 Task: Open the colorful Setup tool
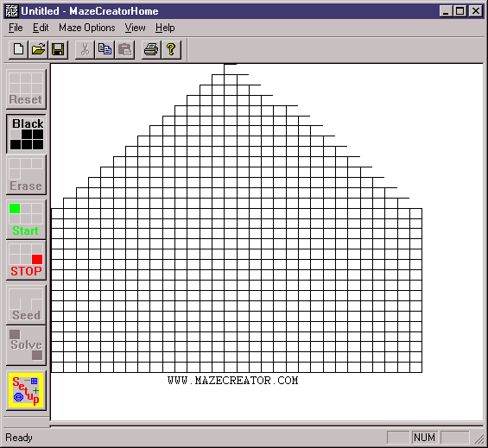click(x=26, y=390)
